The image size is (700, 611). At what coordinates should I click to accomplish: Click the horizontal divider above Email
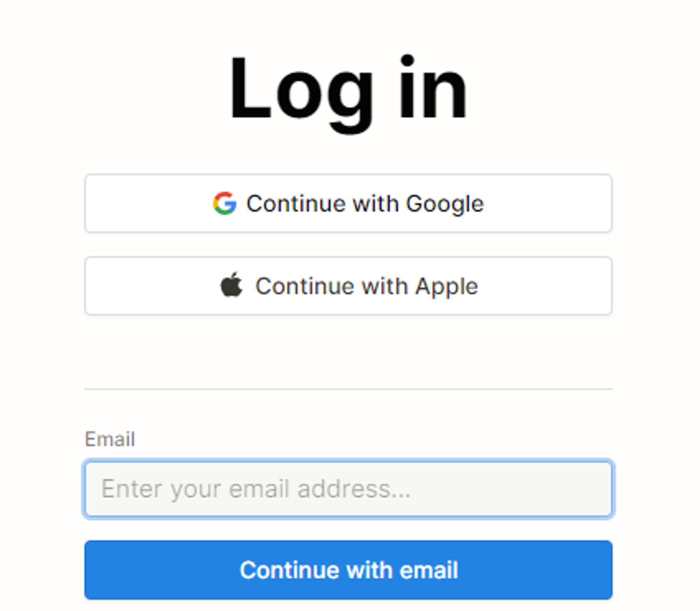[x=348, y=389]
